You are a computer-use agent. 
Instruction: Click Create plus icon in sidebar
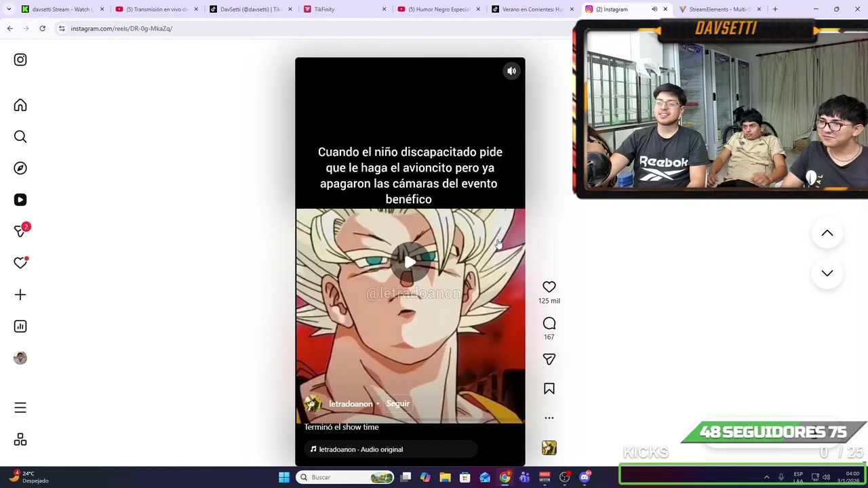pos(20,295)
